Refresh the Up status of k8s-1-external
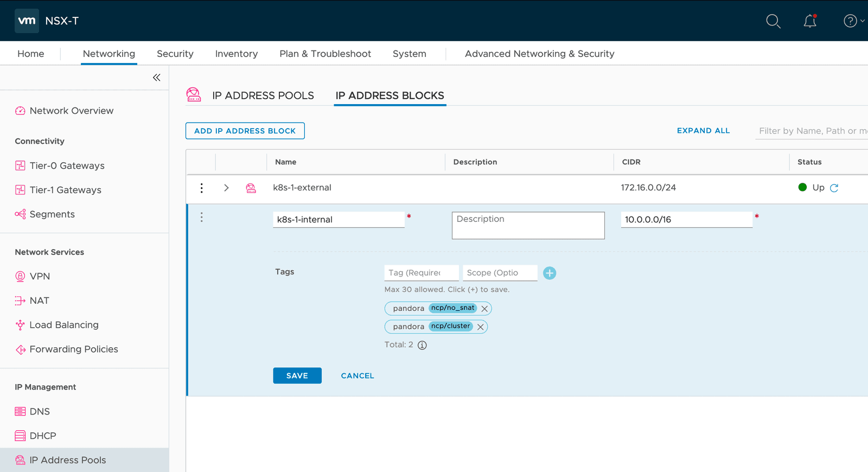Viewport: 868px width, 472px height. pyautogui.click(x=834, y=188)
